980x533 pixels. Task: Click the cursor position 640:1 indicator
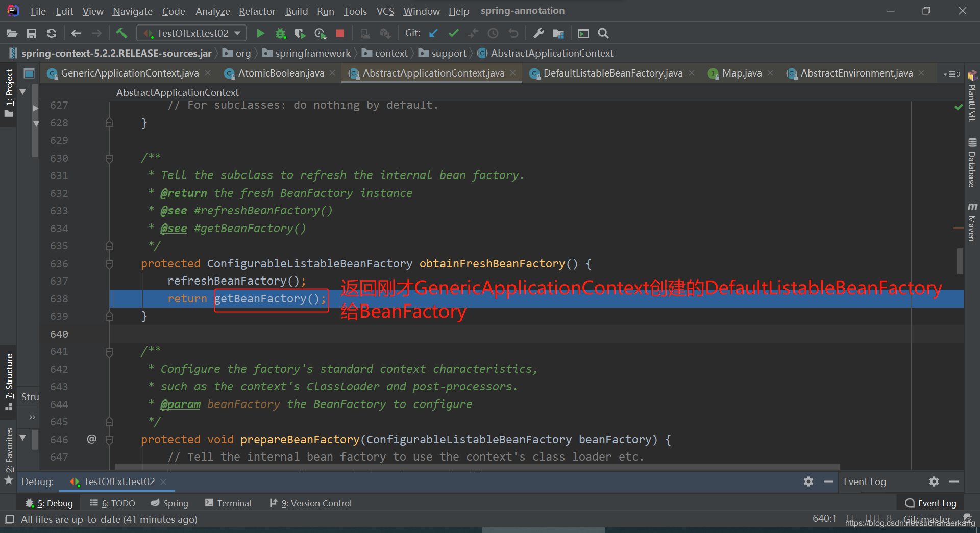coord(824,519)
